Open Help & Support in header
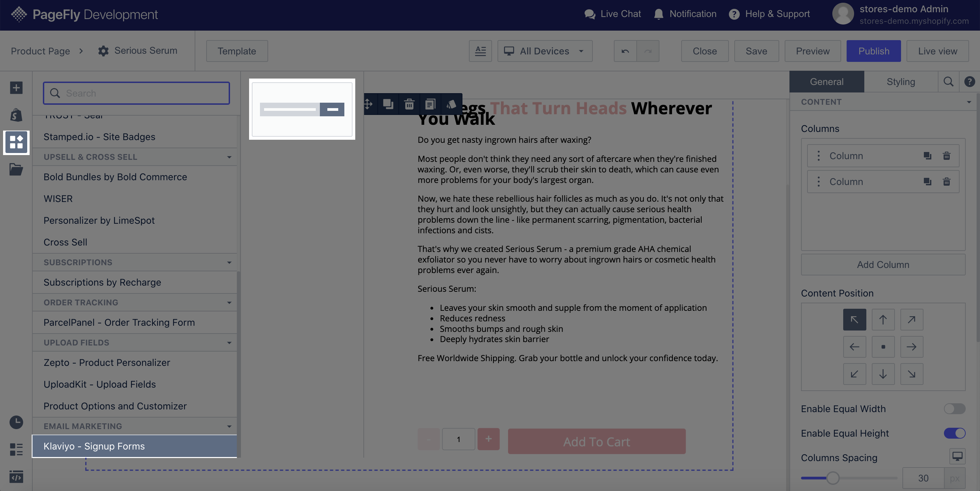 tap(769, 14)
